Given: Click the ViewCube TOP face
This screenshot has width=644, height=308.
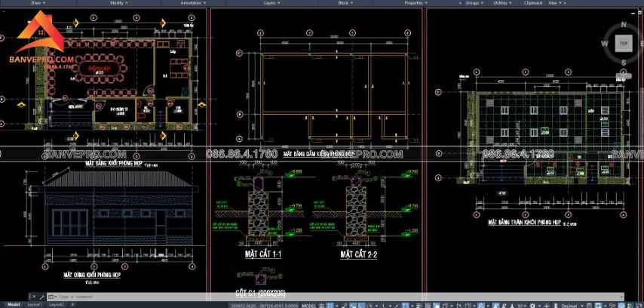Looking at the screenshot, I should tap(624, 43).
